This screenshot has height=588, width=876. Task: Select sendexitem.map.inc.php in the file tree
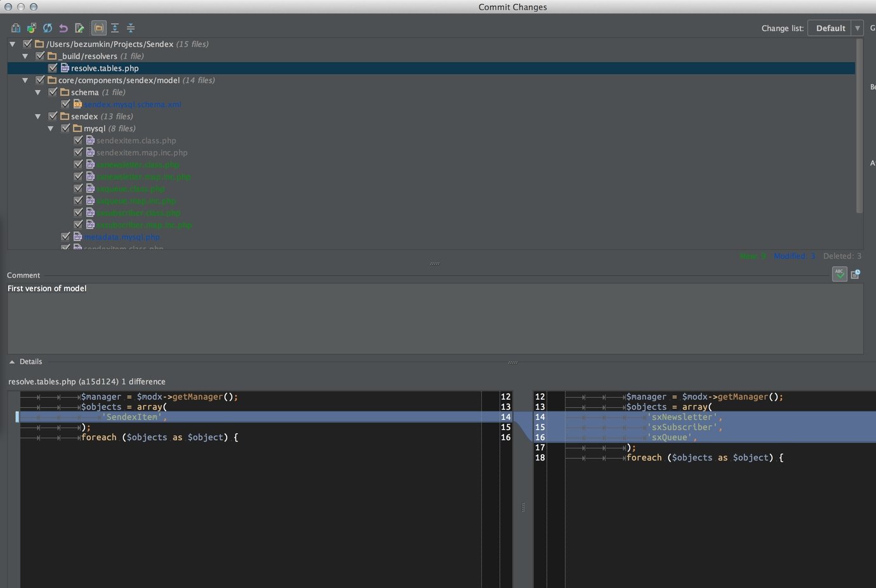[x=142, y=152]
